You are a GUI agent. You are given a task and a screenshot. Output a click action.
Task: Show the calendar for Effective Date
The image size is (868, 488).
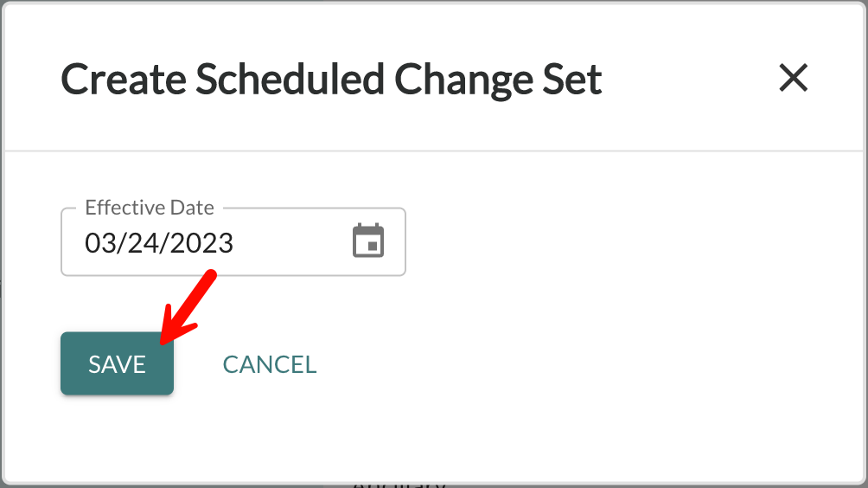(x=368, y=241)
